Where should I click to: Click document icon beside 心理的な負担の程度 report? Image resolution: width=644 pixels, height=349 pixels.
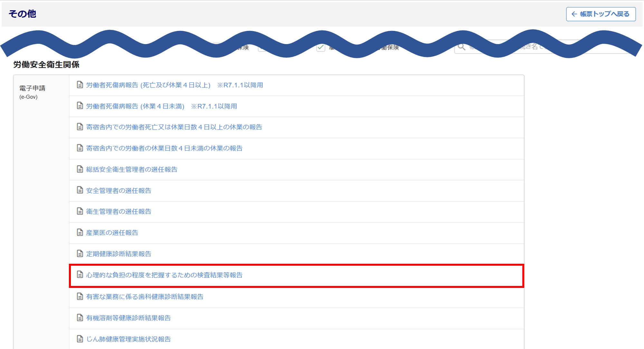point(80,275)
